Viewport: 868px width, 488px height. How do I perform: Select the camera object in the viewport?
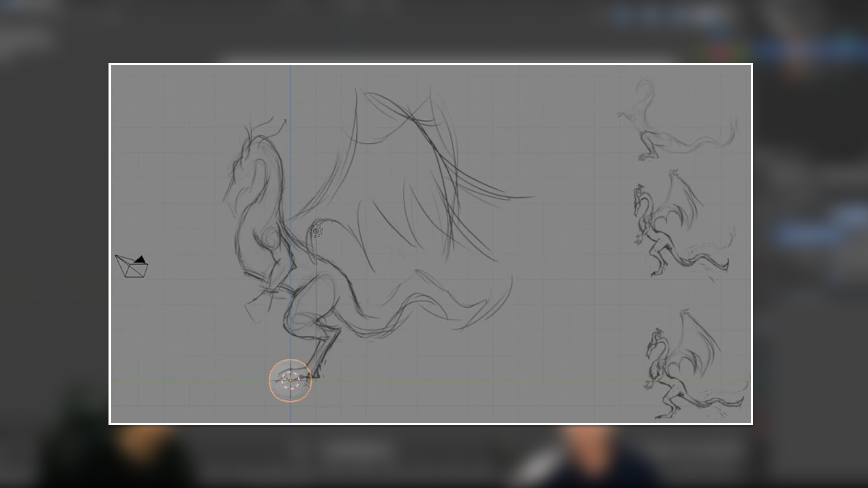click(132, 266)
